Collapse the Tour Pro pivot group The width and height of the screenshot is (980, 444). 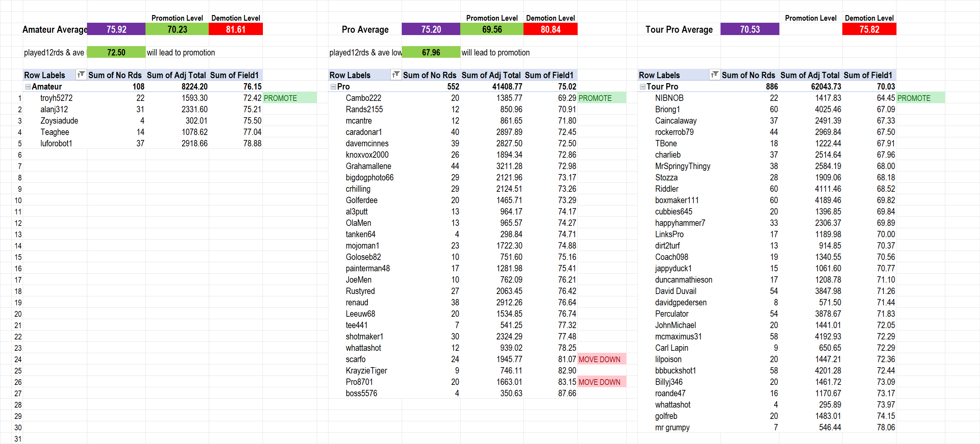643,87
